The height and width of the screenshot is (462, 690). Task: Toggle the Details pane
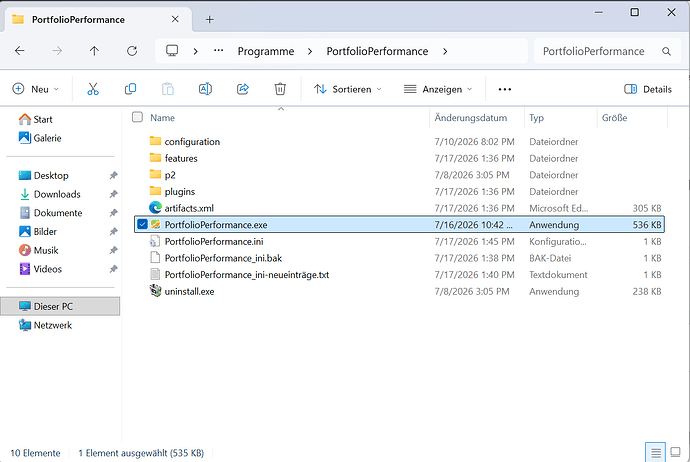(648, 89)
